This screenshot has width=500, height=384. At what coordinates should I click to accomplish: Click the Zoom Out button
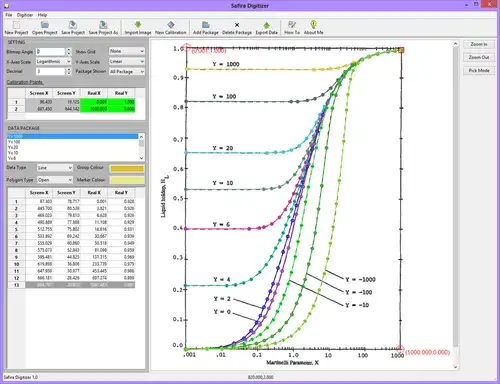click(x=479, y=57)
